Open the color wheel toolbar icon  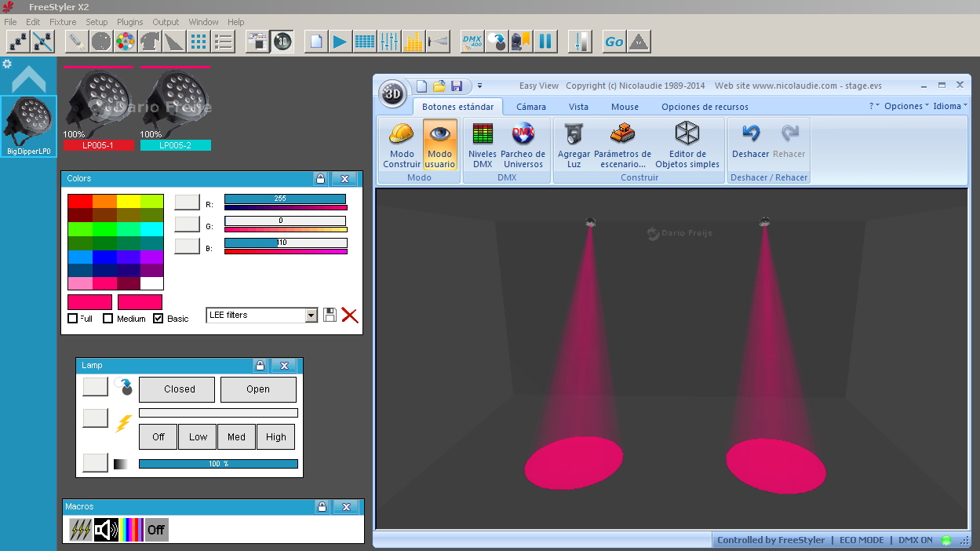(126, 41)
